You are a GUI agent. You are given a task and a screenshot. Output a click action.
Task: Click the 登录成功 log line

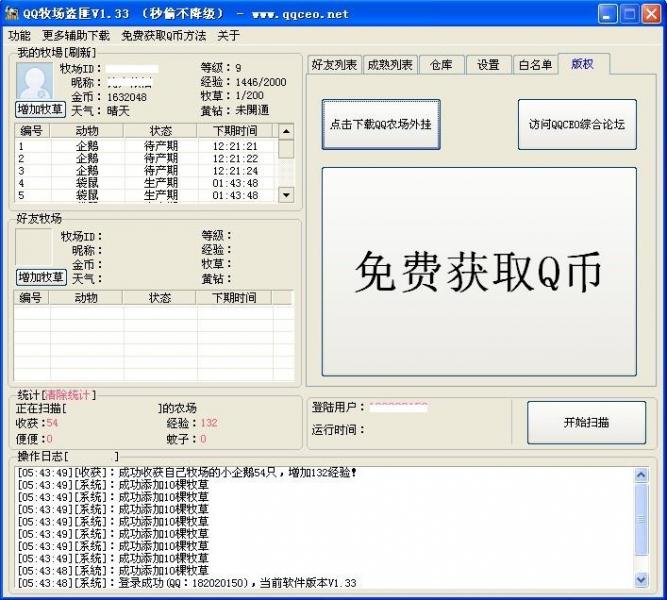[x=187, y=583]
